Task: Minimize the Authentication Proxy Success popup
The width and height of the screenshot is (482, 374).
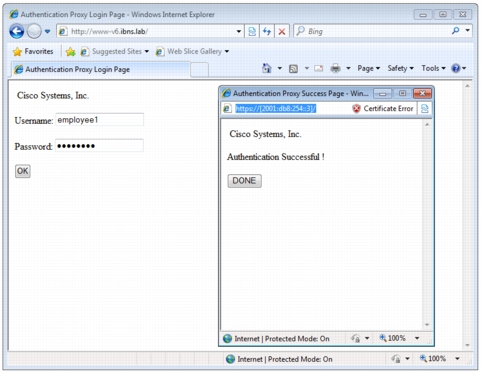Action: [x=382, y=94]
